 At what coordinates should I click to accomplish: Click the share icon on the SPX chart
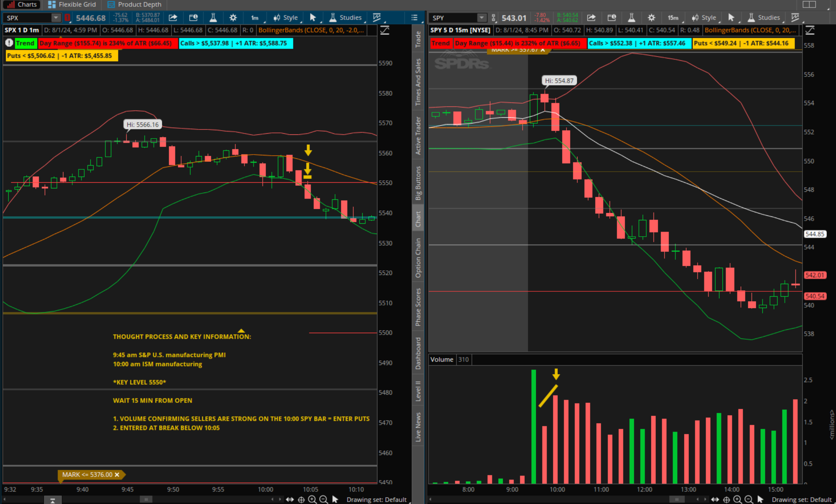coord(173,17)
